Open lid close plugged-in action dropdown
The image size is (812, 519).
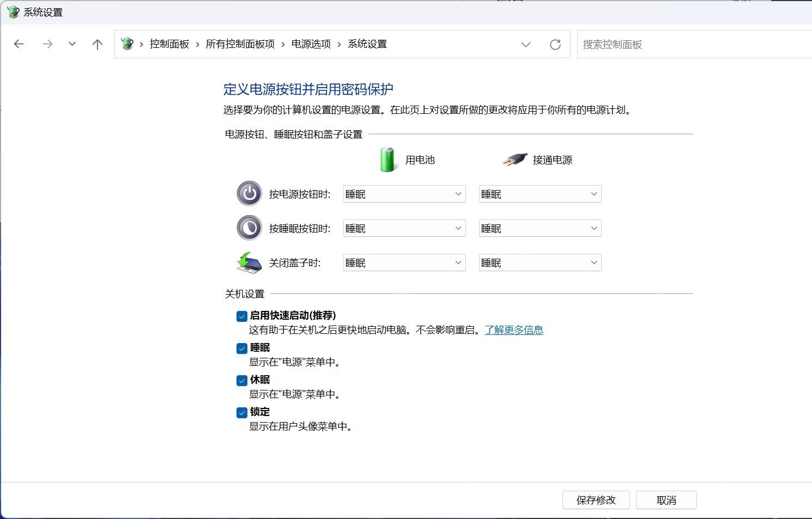[540, 262]
